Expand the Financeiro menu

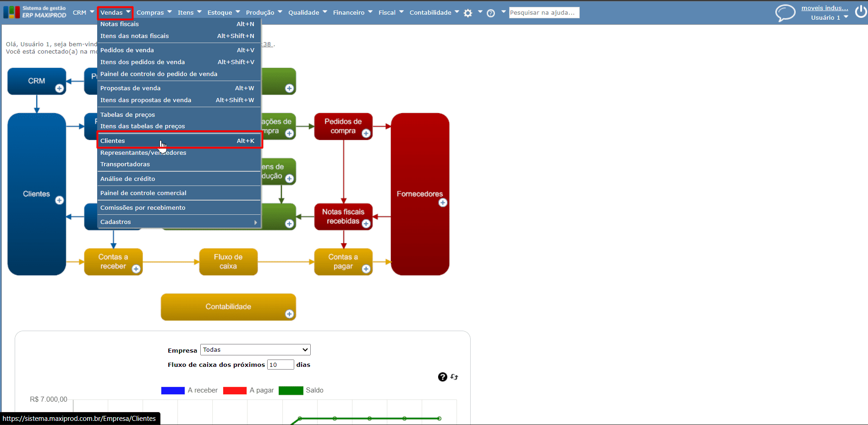click(x=353, y=12)
